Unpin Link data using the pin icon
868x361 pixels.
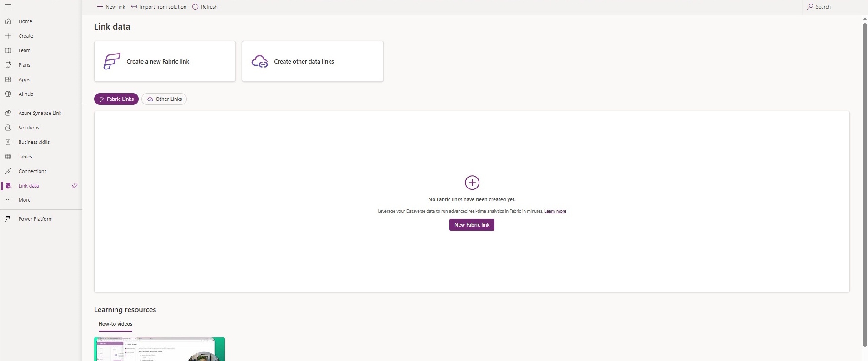(75, 186)
